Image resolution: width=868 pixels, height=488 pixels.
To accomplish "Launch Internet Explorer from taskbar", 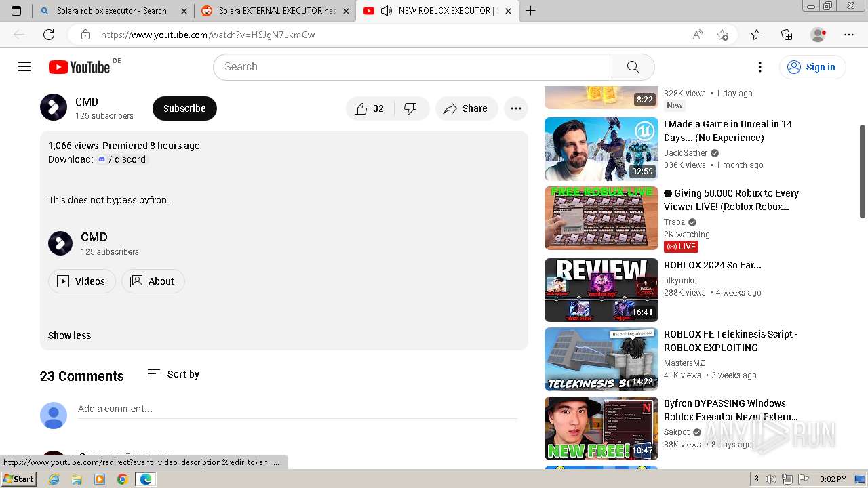I will (54, 479).
